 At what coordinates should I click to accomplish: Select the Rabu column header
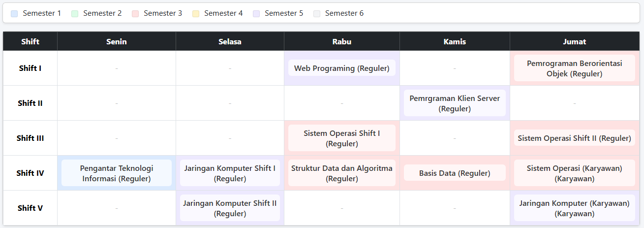[342, 41]
